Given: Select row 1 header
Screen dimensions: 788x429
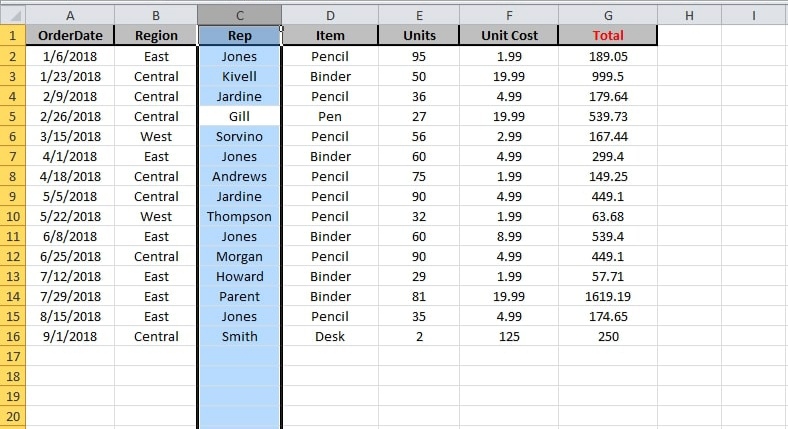Looking at the screenshot, I should click(x=12, y=36).
